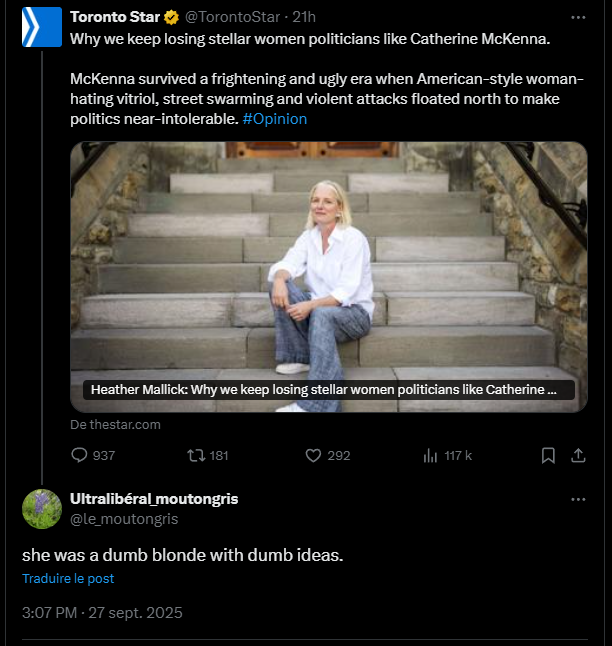The width and height of the screenshot is (612, 646).
Task: Click the gold verified badge
Action: (172, 18)
